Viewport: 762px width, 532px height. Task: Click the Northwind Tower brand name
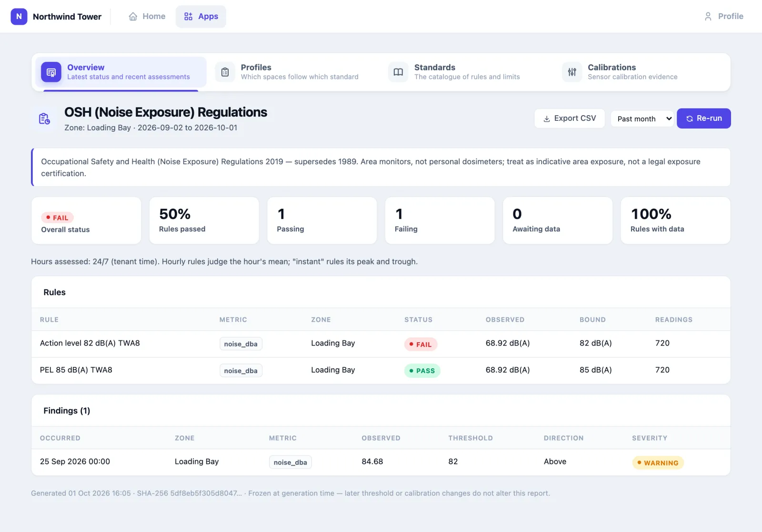pyautogui.click(x=67, y=17)
